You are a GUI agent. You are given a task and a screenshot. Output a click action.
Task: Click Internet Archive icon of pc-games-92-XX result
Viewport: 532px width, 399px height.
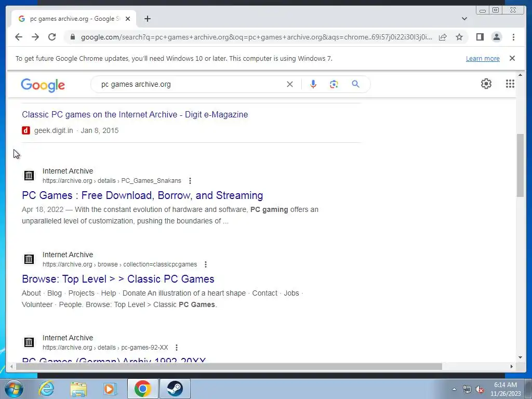pyautogui.click(x=29, y=342)
